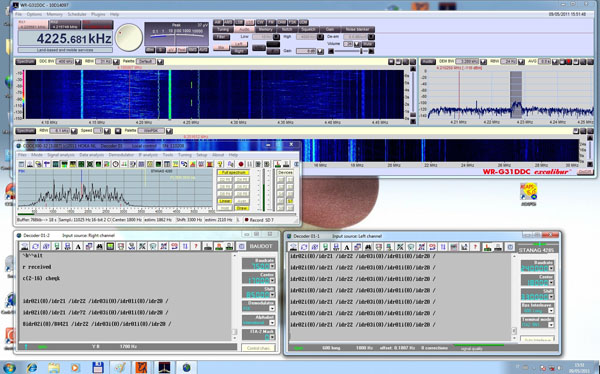
Task: Toggle the Full spectrum button
Action: tap(233, 173)
